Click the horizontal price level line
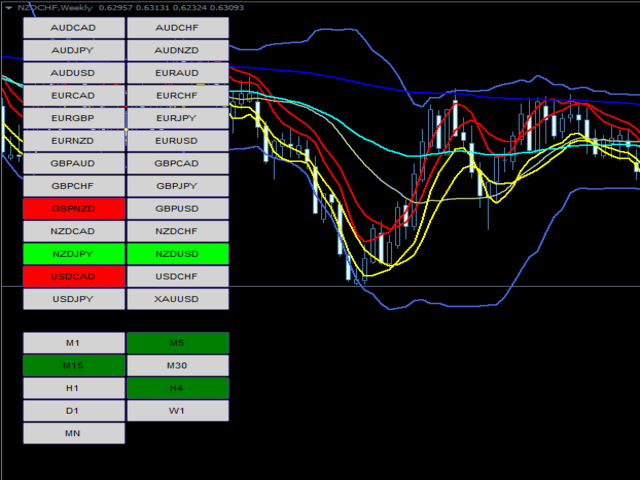 click(450, 287)
